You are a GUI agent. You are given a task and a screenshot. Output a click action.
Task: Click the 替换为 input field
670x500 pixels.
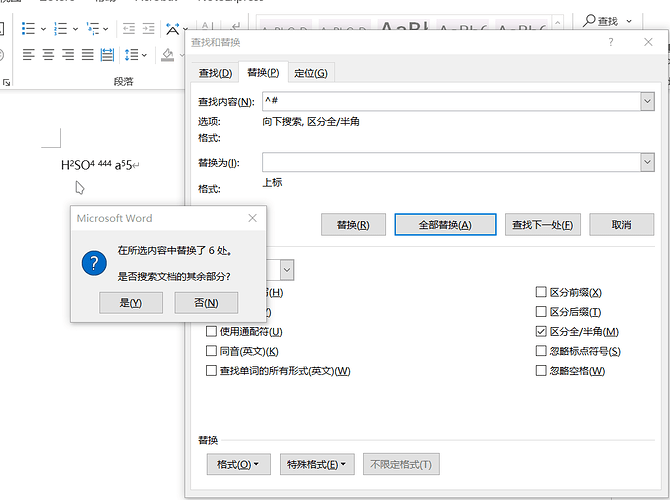point(449,162)
